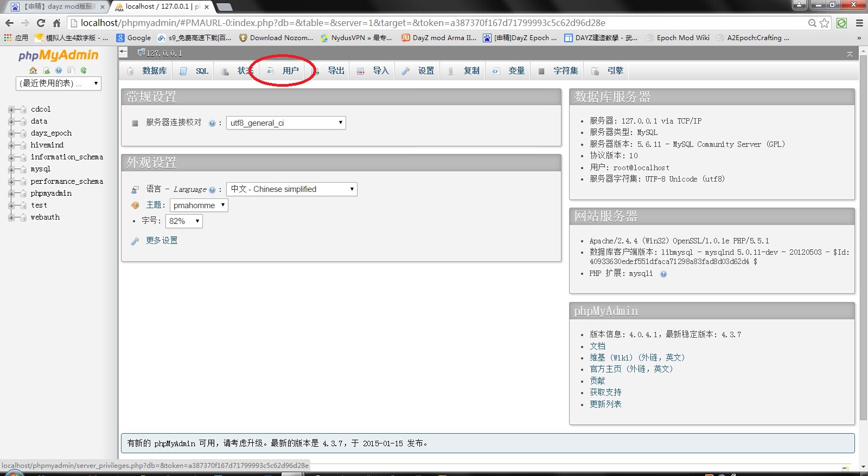
Task: Open help icon beside Language label
Action: click(212, 190)
